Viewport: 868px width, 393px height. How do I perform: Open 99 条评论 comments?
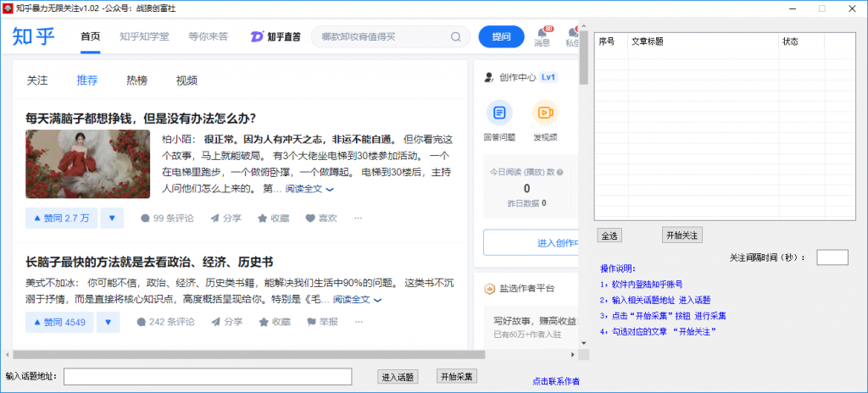pos(167,218)
